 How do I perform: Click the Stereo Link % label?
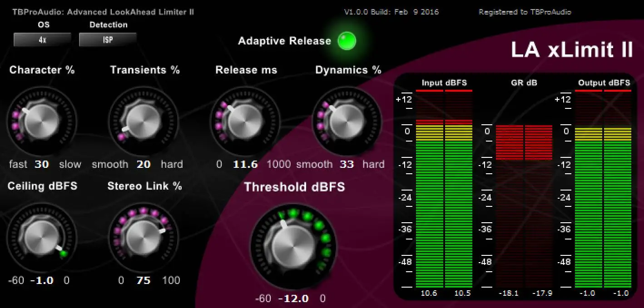point(145,186)
